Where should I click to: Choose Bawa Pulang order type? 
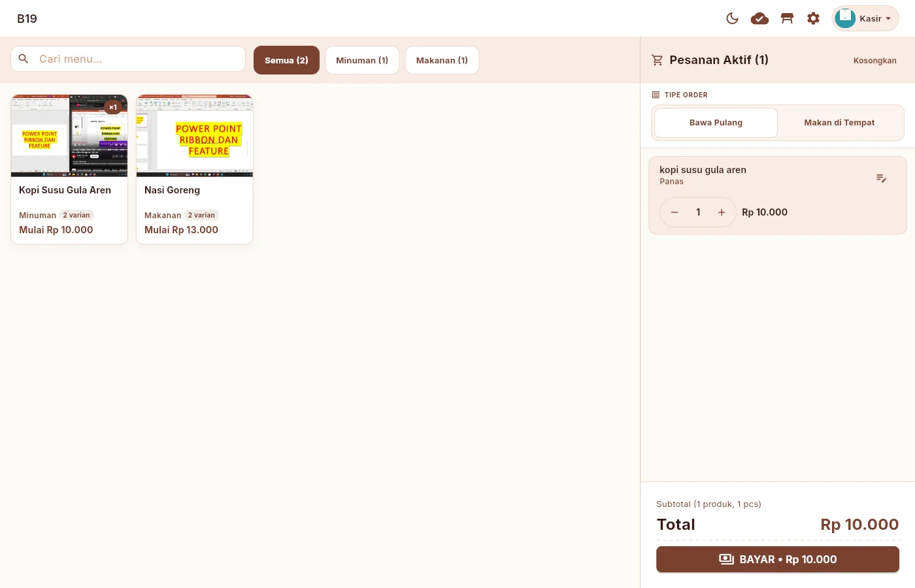point(716,123)
